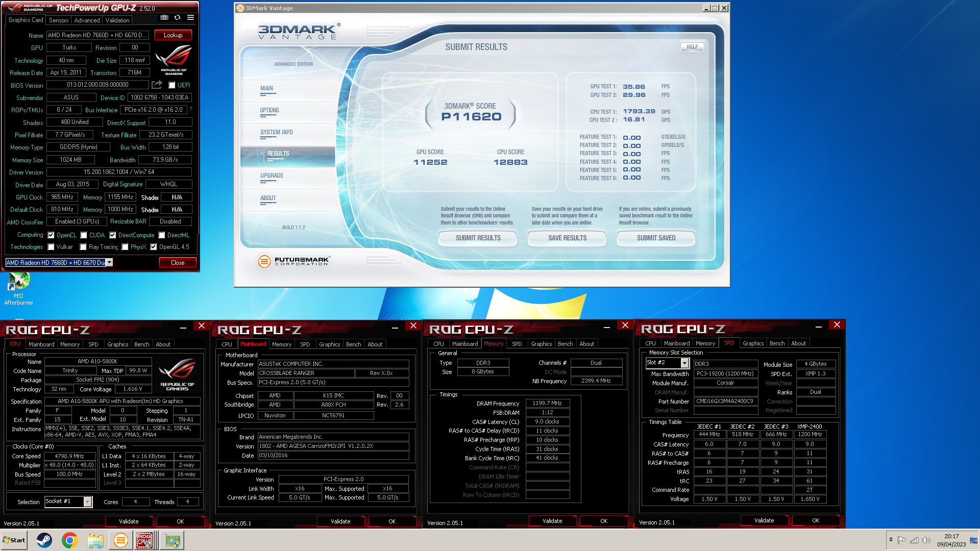Open Windows Explorer from the taskbar

point(95,540)
